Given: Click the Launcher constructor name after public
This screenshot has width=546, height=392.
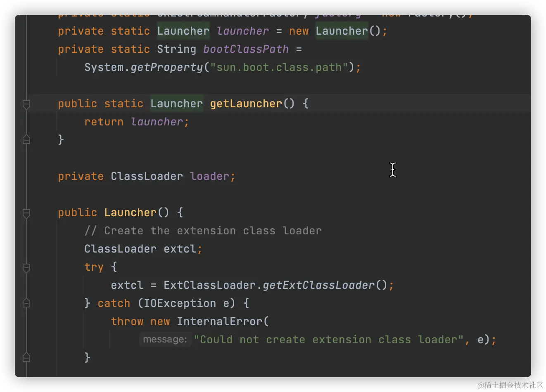Looking at the screenshot, I should tap(130, 213).
